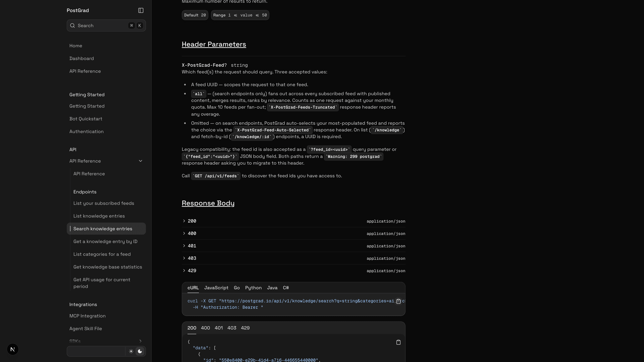Select the cURL code tab
This screenshot has width=644, height=362.
193,288
